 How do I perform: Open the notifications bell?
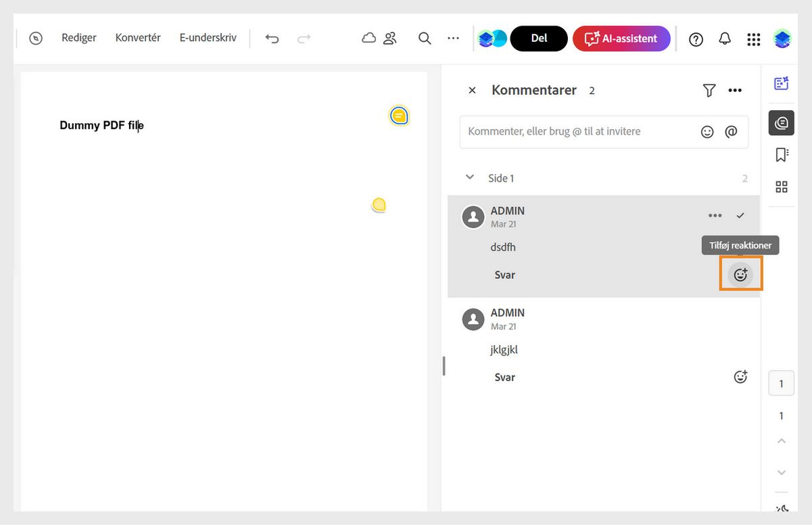pyautogui.click(x=725, y=39)
